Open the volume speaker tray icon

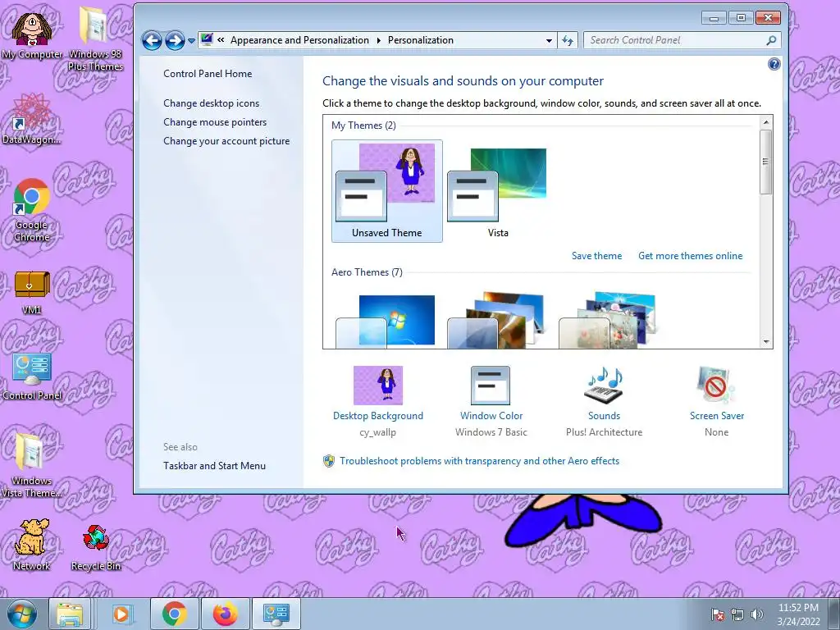pos(756,614)
